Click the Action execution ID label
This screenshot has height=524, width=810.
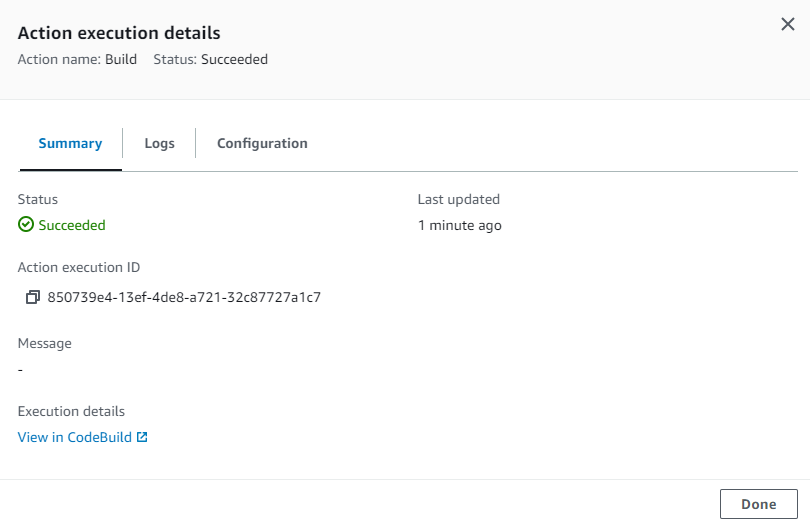point(79,267)
